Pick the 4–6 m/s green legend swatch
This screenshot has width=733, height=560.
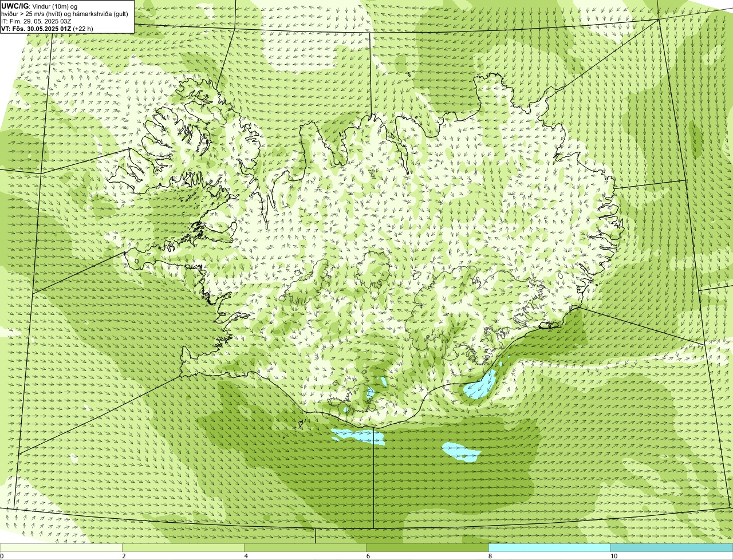coord(305,548)
